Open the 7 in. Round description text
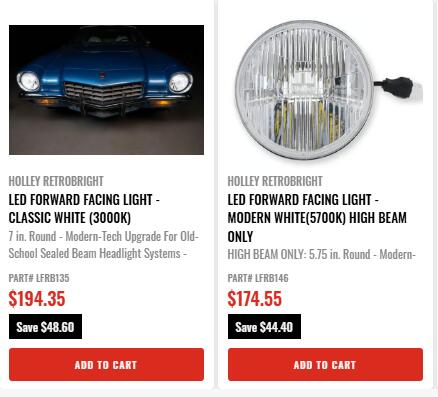Image resolution: width=438 pixels, height=397 pixels. [104, 245]
